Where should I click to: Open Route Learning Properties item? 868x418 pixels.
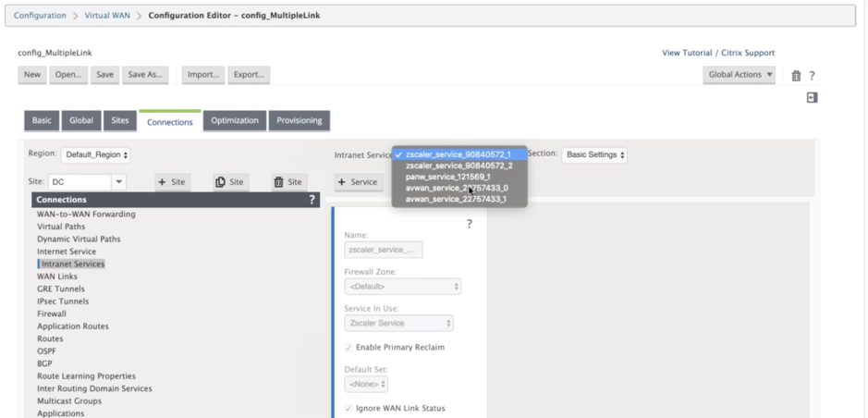(86, 376)
